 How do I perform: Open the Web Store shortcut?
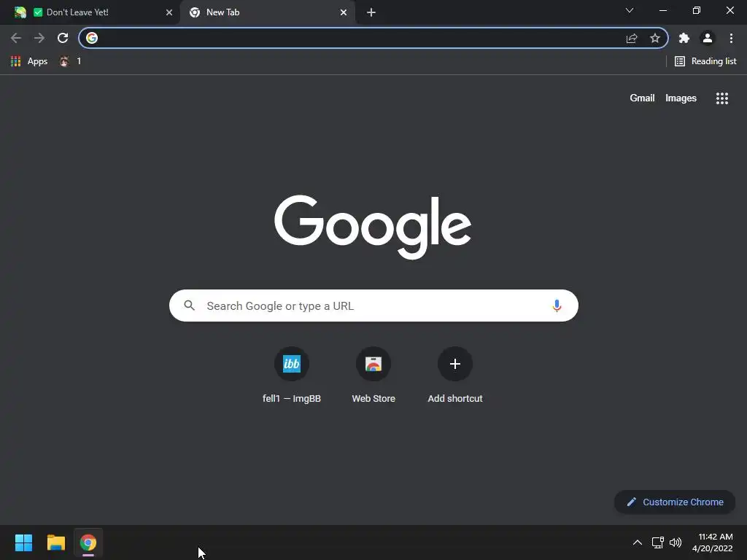coord(373,376)
